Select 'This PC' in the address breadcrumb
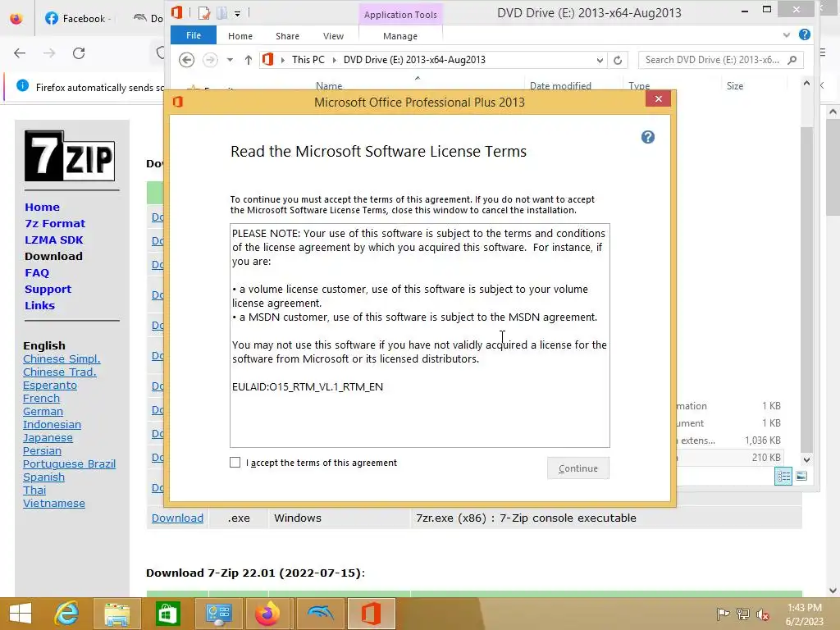Image resolution: width=840 pixels, height=630 pixels. 308,60
